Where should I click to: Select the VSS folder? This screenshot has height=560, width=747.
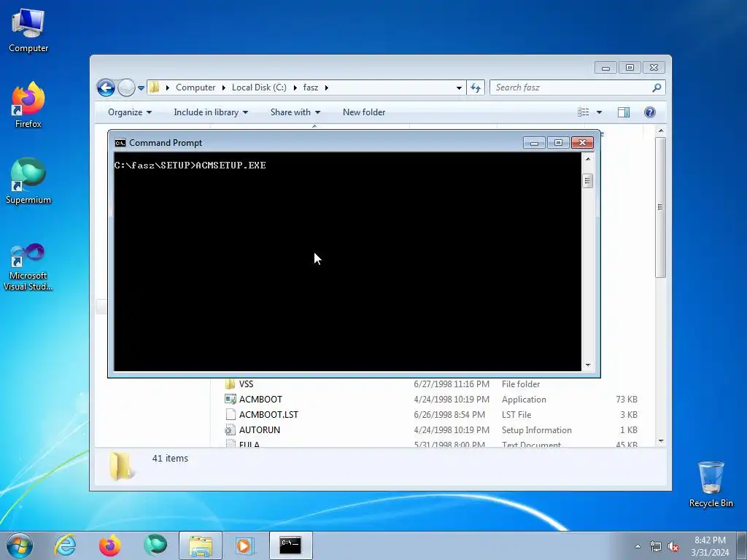tap(430, 384)
